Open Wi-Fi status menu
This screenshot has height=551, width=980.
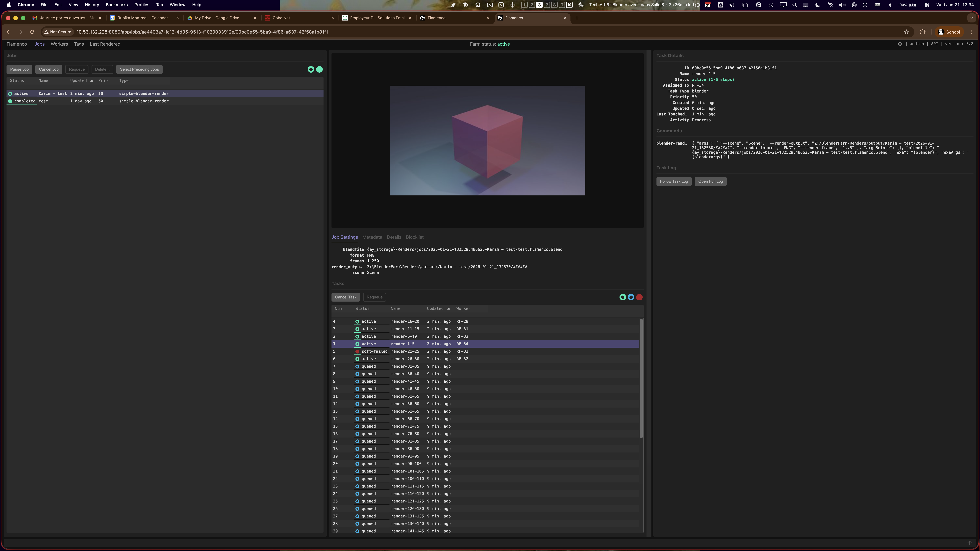(830, 5)
